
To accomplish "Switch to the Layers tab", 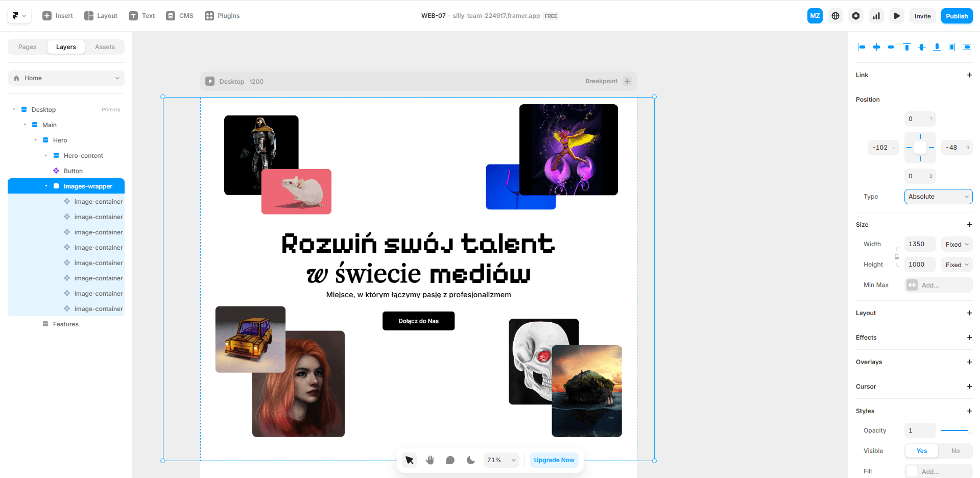I will [66, 47].
